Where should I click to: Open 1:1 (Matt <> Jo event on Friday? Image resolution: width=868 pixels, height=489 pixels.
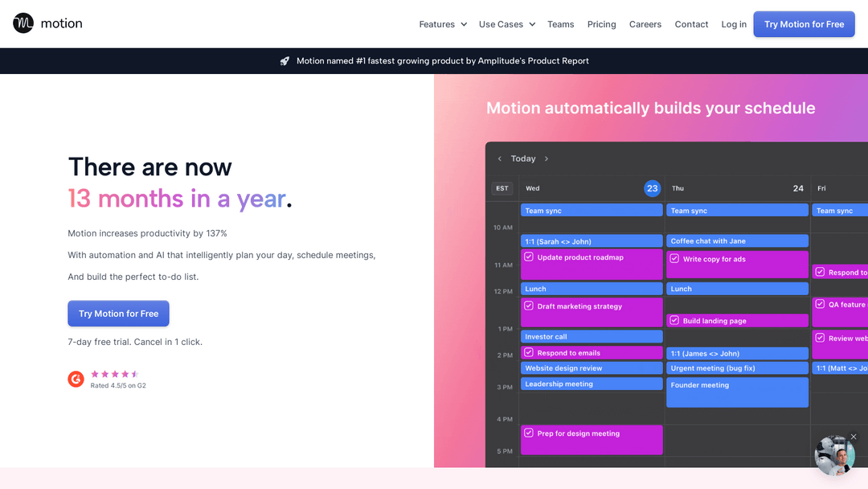pos(840,368)
